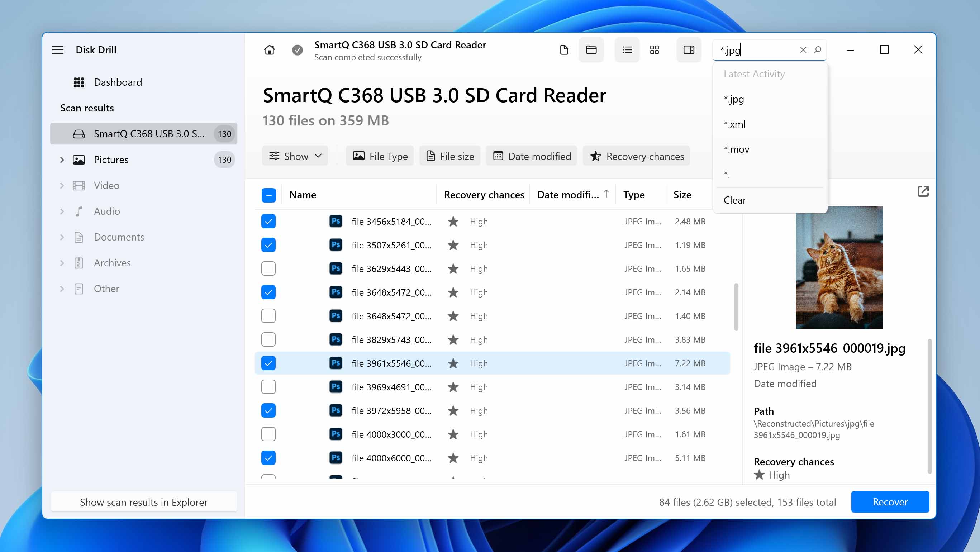The width and height of the screenshot is (980, 552).
Task: Toggle checkbox for file 3969x4691_000
Action: point(268,387)
